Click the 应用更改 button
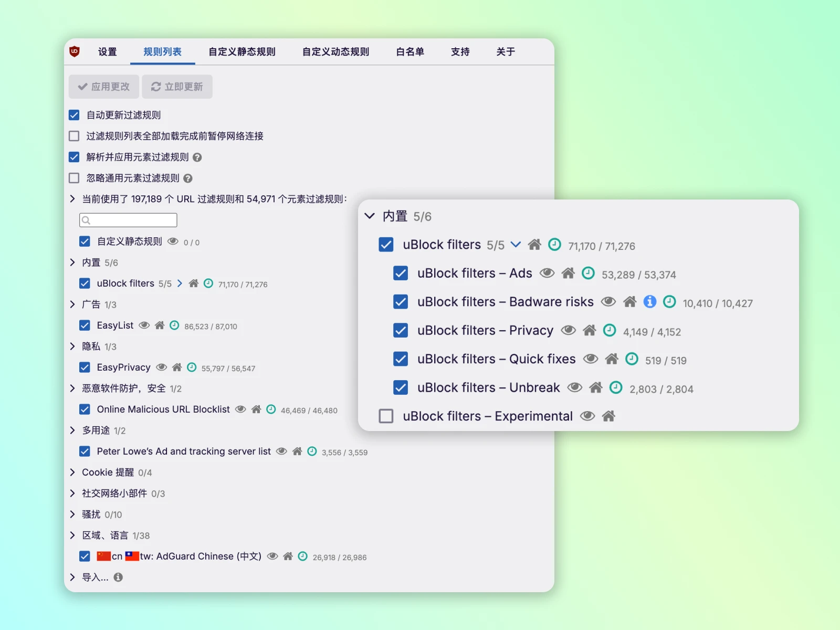The height and width of the screenshot is (630, 840). 104,87
